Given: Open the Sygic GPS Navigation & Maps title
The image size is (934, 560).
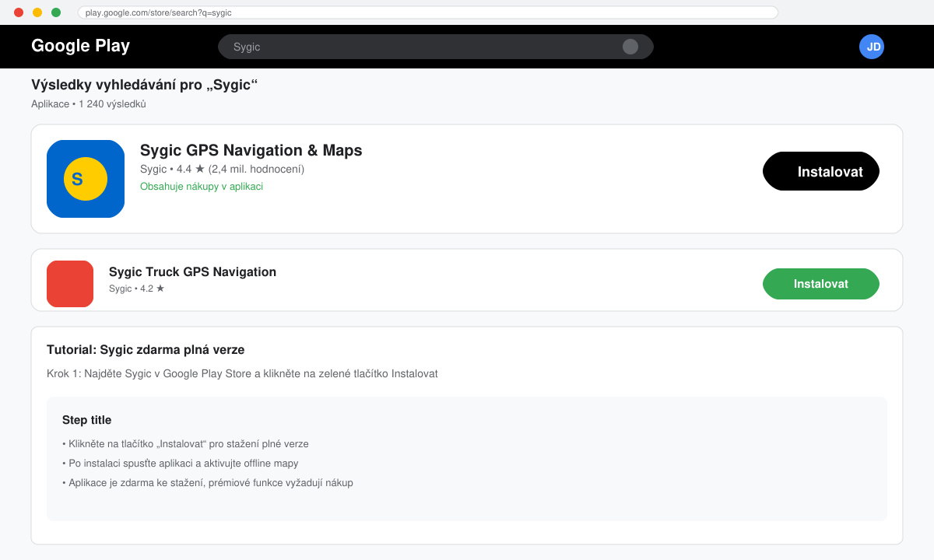Looking at the screenshot, I should coord(251,150).
